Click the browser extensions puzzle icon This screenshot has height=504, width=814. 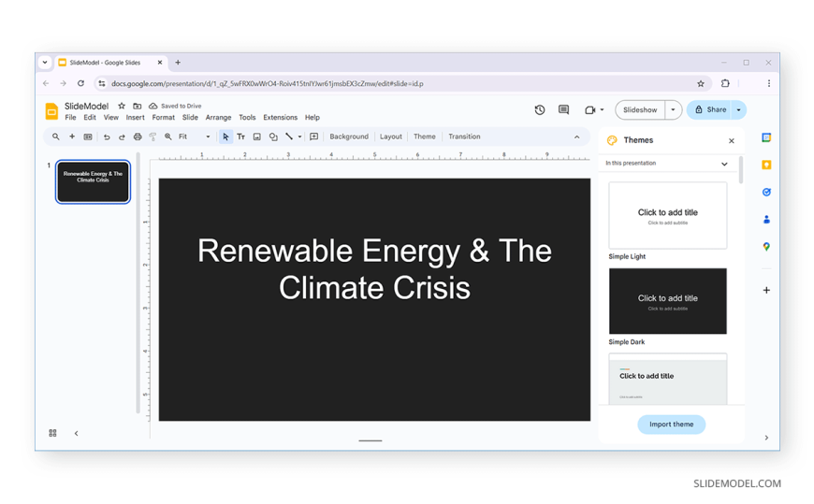coord(725,83)
